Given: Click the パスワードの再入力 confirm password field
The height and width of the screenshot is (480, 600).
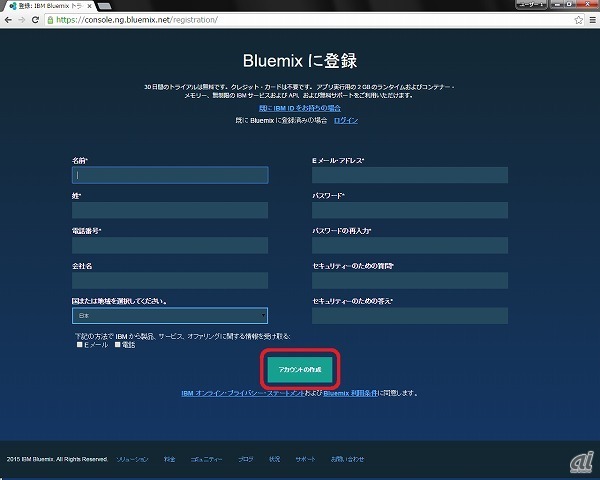Looking at the screenshot, I should click(x=410, y=245).
